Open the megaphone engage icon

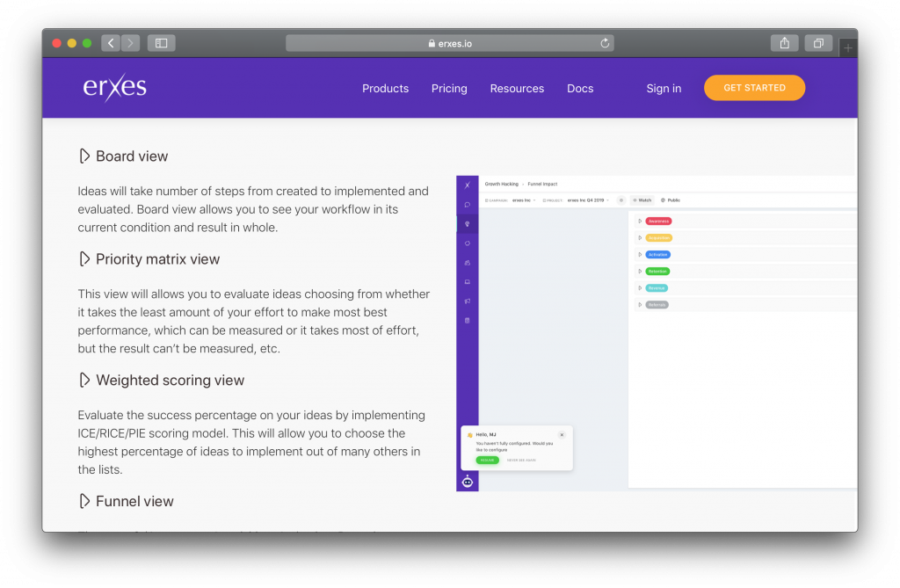(468, 301)
